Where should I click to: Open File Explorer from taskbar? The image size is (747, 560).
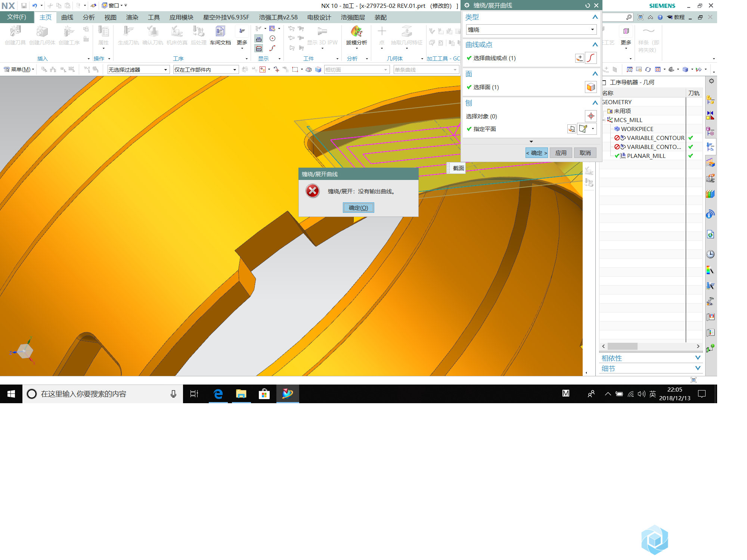pyautogui.click(x=241, y=394)
